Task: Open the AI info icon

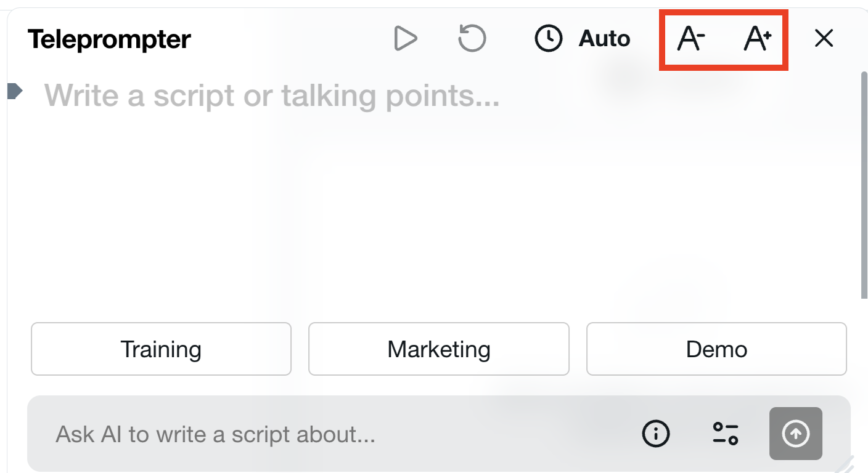Action: pyautogui.click(x=655, y=434)
